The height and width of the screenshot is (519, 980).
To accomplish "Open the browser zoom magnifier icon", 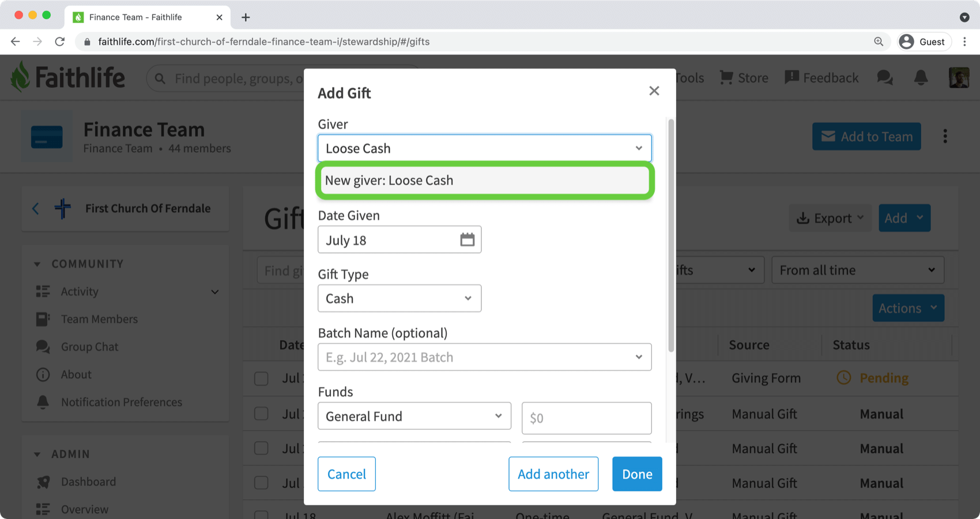I will (879, 42).
